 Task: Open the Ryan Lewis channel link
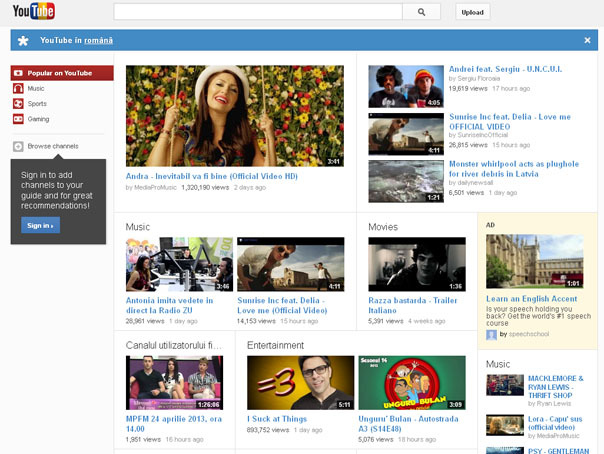pyautogui.click(x=553, y=404)
